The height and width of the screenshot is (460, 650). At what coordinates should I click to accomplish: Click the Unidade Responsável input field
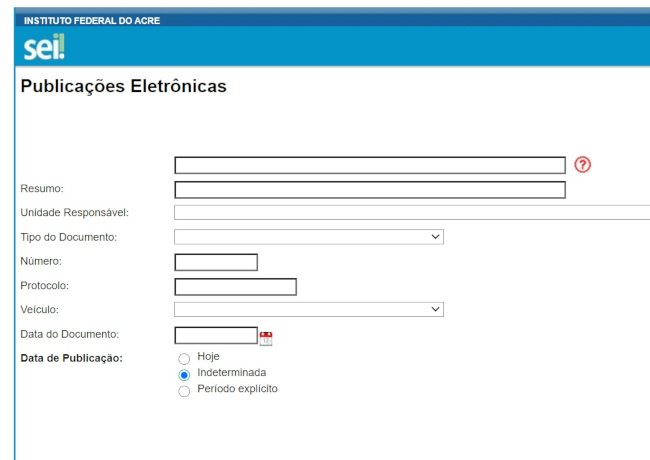point(411,212)
